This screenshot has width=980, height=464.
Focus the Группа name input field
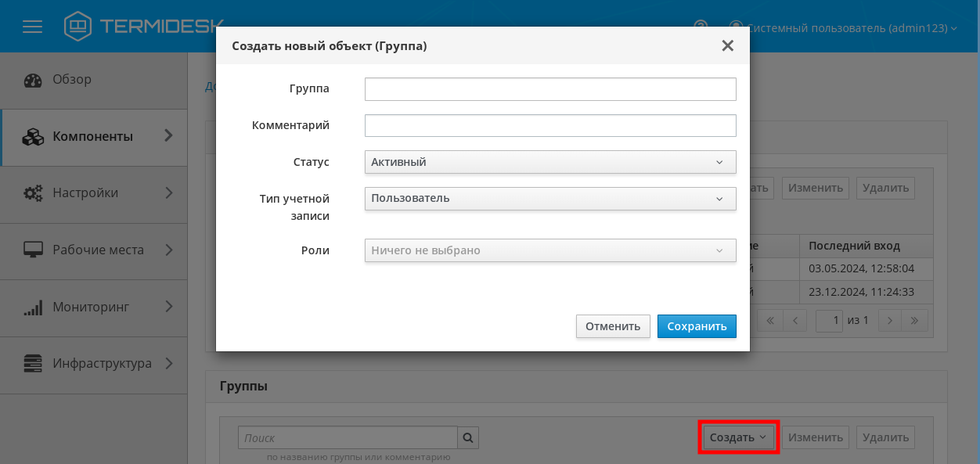coord(550,89)
